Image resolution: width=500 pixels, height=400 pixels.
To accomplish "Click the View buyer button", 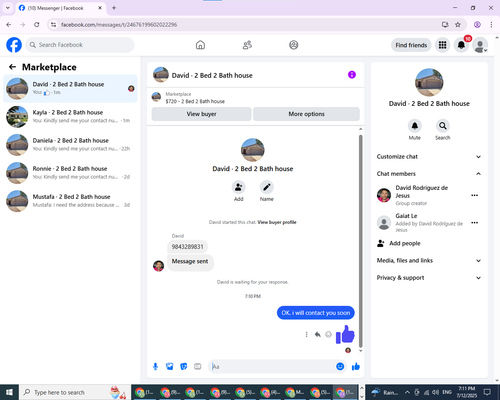I will point(201,114).
